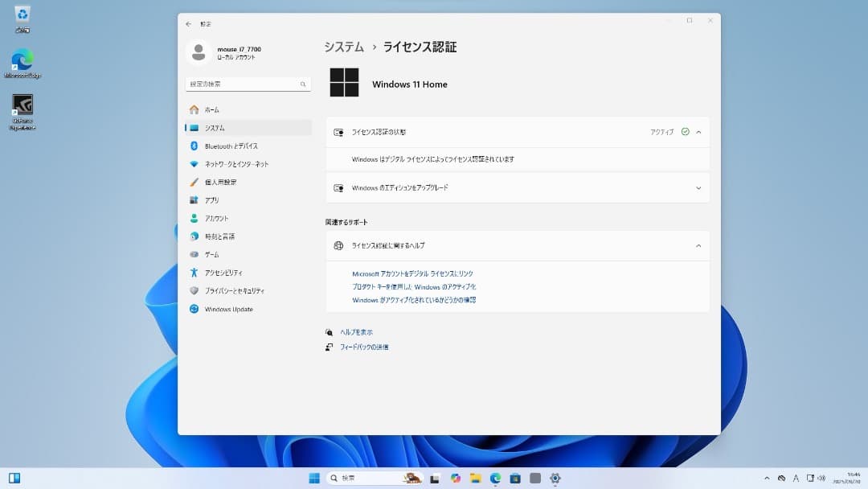This screenshot has width=868, height=489.
Task: Click the back arrow in Settings
Action: tap(188, 23)
